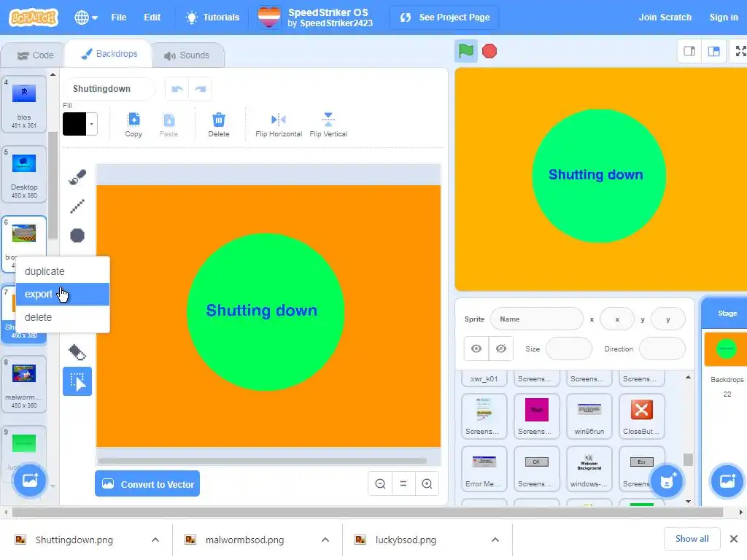
Task: Click Sign in link
Action: click(724, 17)
